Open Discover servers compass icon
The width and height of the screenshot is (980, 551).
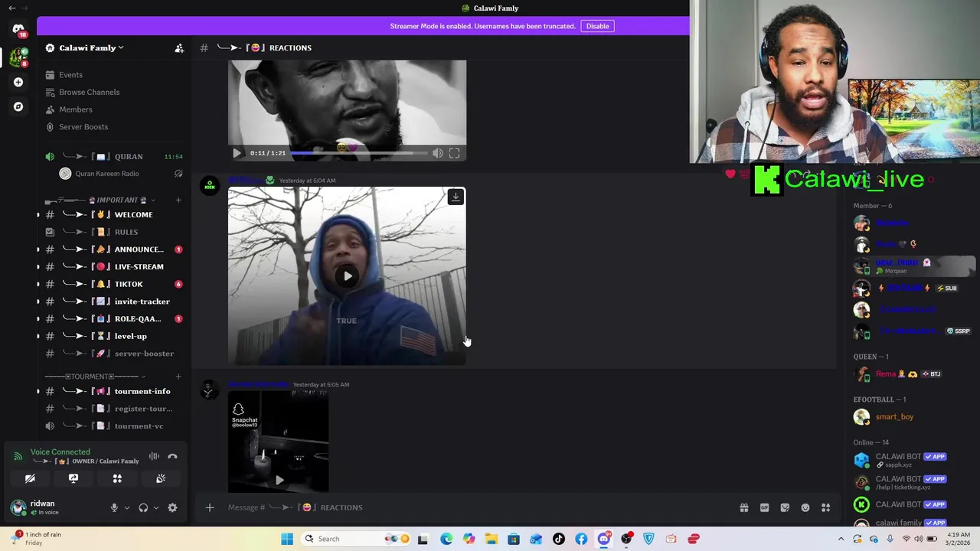point(18,106)
